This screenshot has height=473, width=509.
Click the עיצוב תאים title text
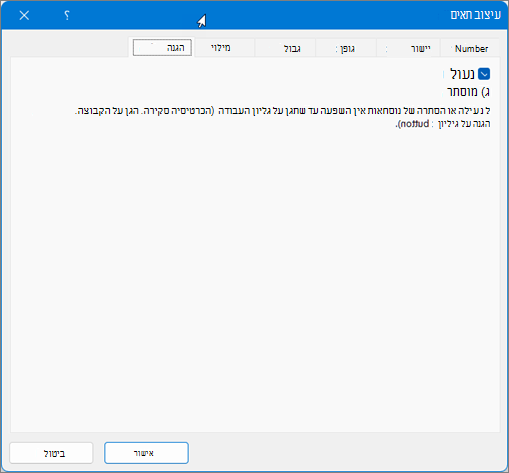pyautogui.click(x=475, y=15)
